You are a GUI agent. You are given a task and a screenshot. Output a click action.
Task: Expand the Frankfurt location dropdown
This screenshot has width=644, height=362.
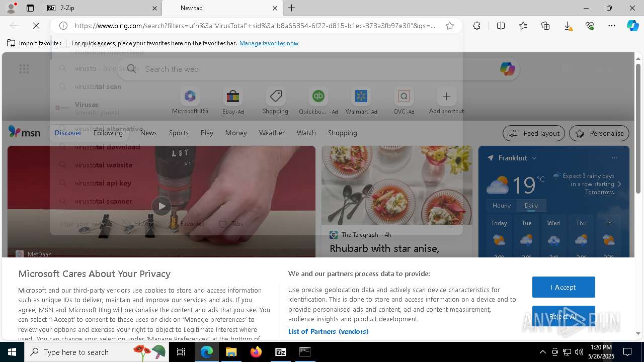click(x=534, y=158)
